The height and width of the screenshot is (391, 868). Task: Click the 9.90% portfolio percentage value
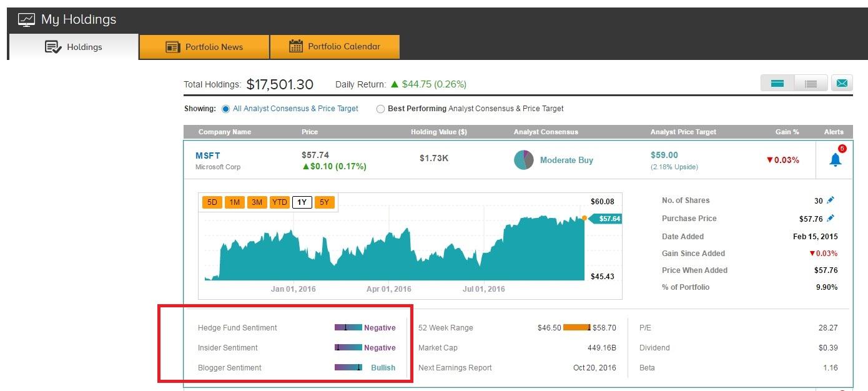point(826,287)
